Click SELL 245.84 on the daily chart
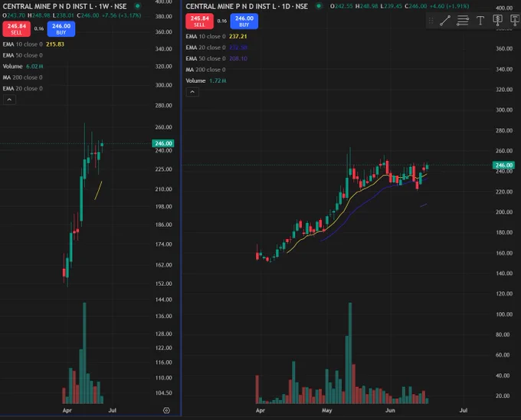The height and width of the screenshot is (420, 521). 200,21
